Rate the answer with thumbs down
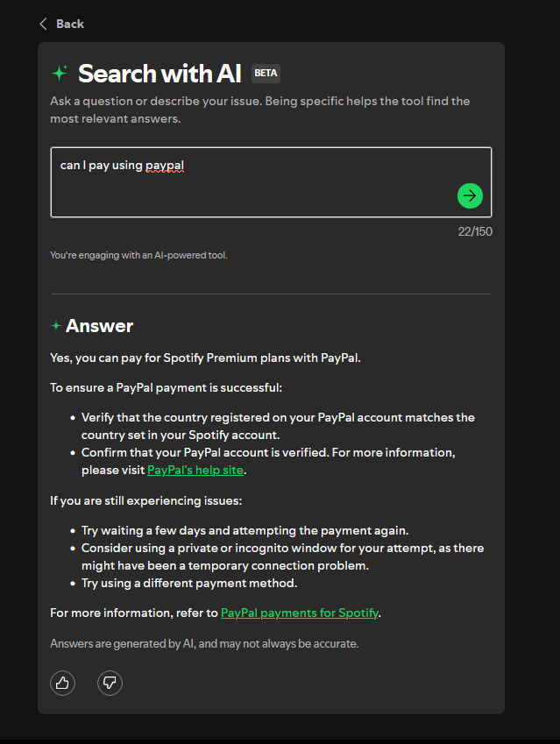Screen dimensions: 560x744 coord(110,683)
